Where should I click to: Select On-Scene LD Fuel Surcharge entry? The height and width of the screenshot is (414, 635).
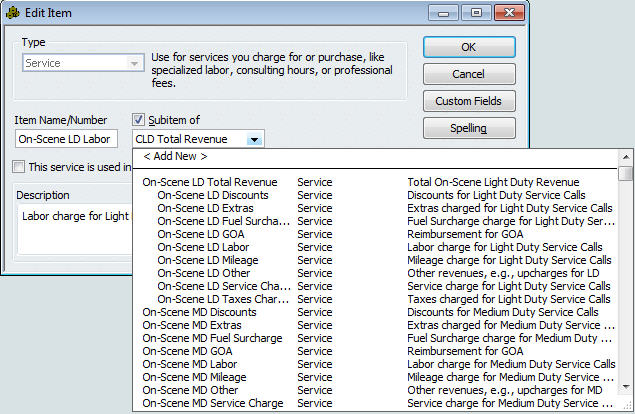(x=216, y=221)
